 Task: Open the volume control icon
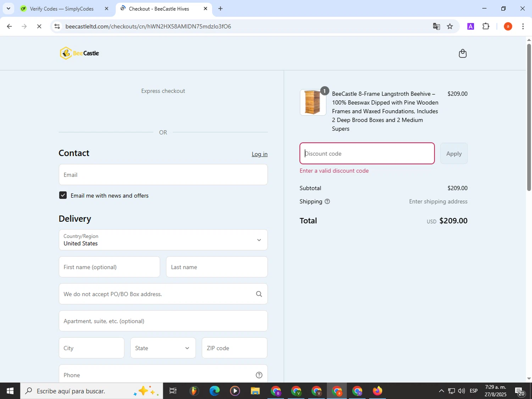click(x=461, y=391)
